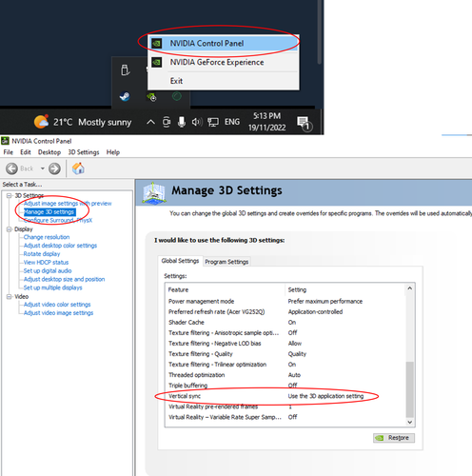Open Configure Surround, PhysX
Viewport: 472px width, 476px height.
pos(58,220)
